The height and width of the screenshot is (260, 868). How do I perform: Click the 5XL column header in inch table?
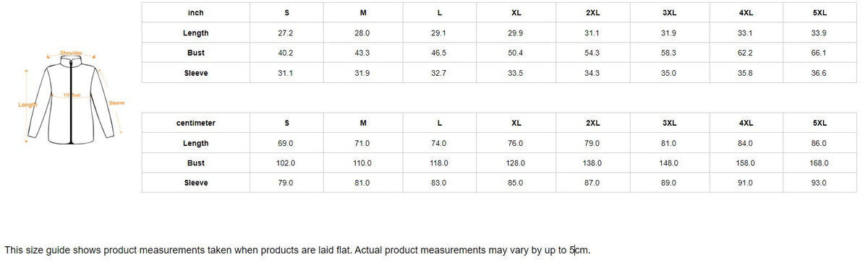click(820, 13)
